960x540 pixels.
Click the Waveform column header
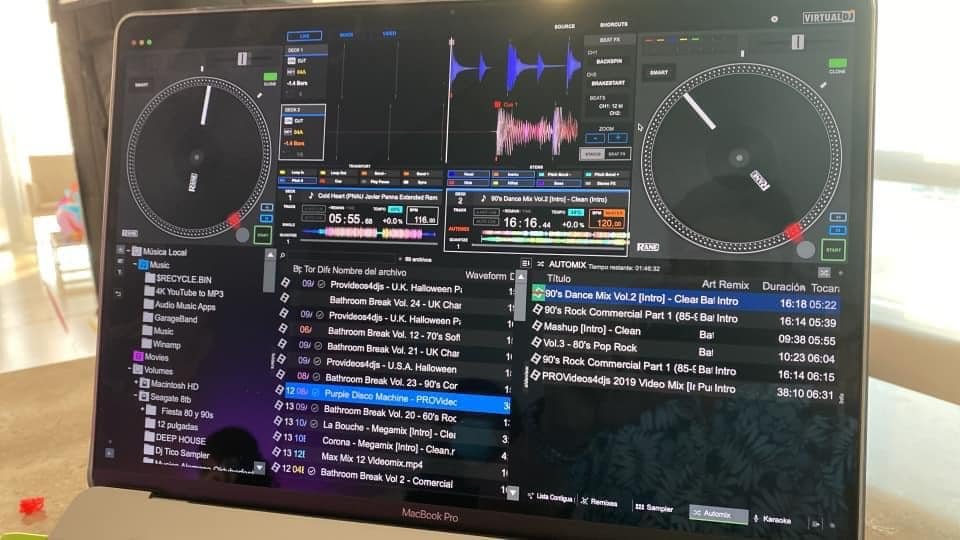(x=487, y=276)
